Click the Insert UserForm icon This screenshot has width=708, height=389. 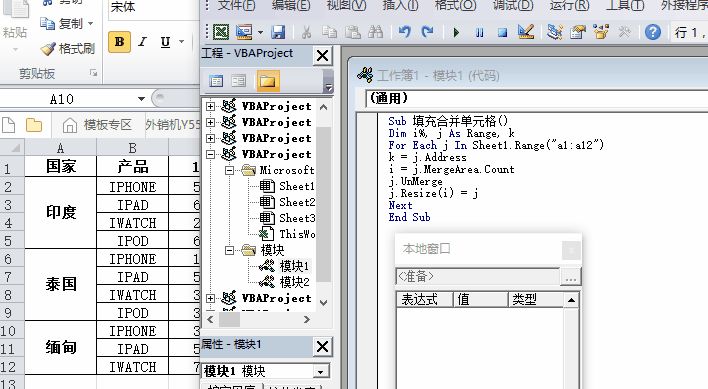244,32
